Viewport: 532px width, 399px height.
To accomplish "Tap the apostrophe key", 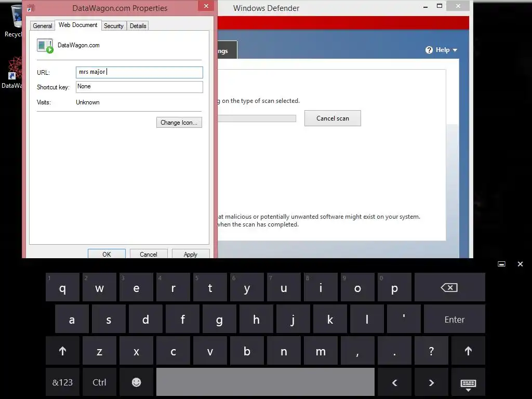I will (x=404, y=320).
